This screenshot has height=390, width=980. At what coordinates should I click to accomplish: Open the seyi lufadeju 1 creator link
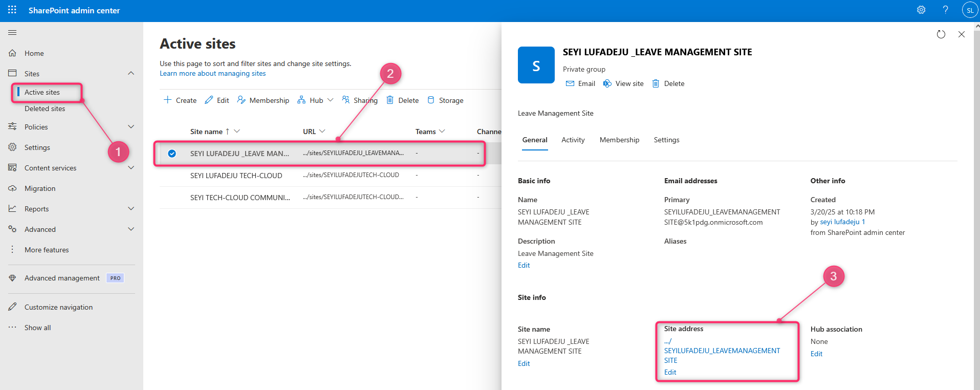[x=842, y=222]
